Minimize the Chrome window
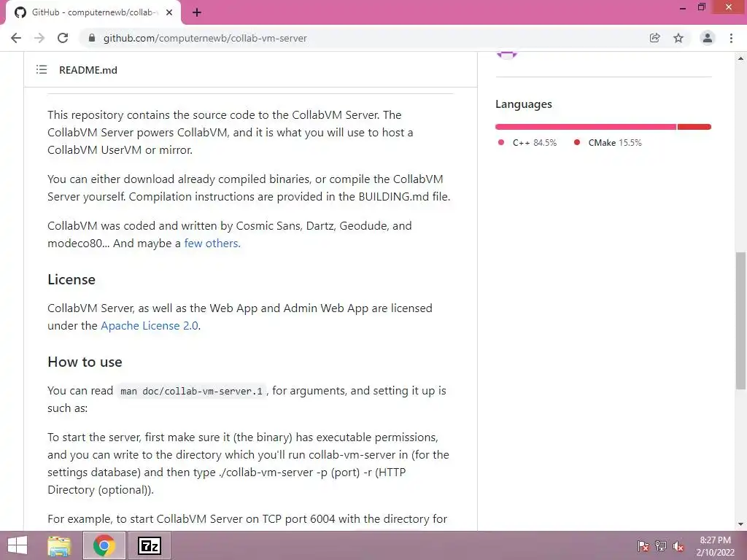747x560 pixels. 683,8
